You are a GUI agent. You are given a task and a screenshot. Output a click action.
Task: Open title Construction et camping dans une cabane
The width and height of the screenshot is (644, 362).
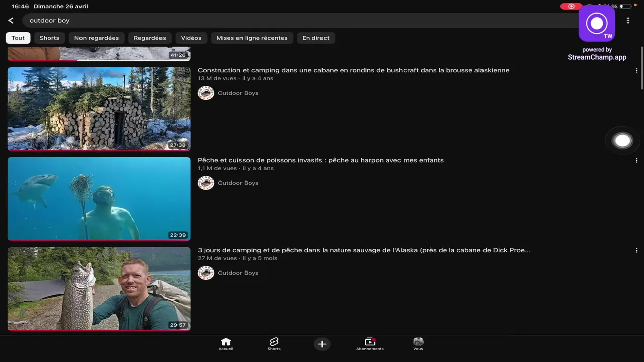353,70
